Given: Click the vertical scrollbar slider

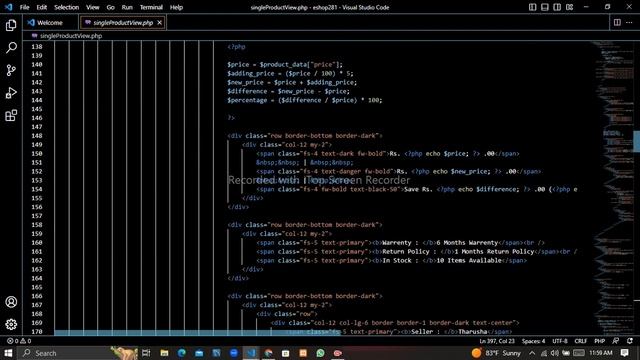Looking at the screenshot, I should [636, 142].
